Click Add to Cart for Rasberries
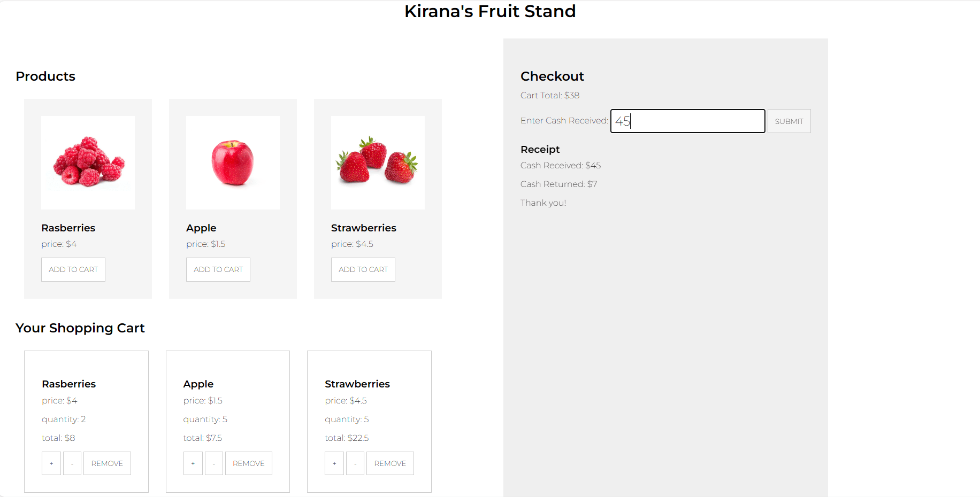 [73, 269]
